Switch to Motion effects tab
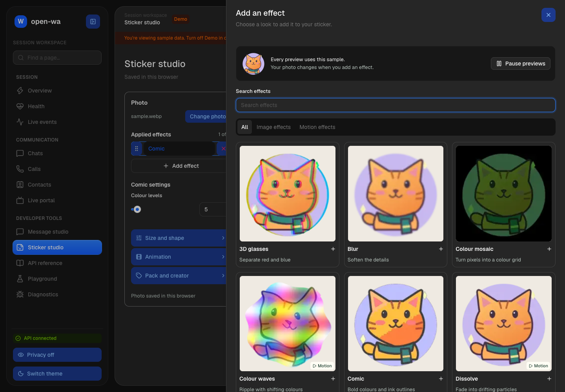Screen dimensions: 565x392 click(317, 127)
